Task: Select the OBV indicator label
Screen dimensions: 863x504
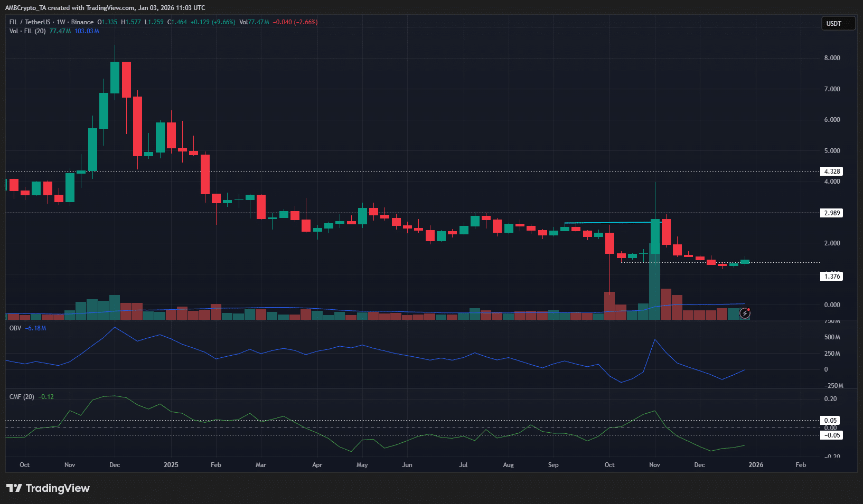Action: [x=15, y=328]
